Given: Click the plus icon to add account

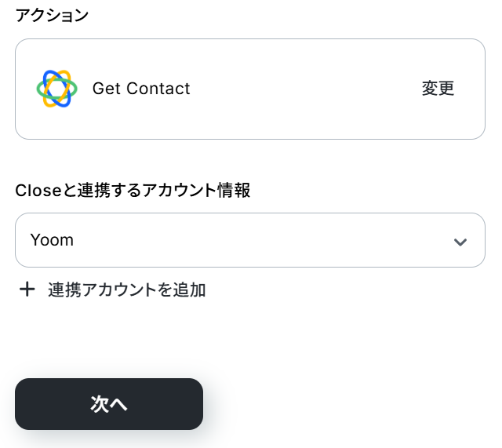Looking at the screenshot, I should 27,290.
